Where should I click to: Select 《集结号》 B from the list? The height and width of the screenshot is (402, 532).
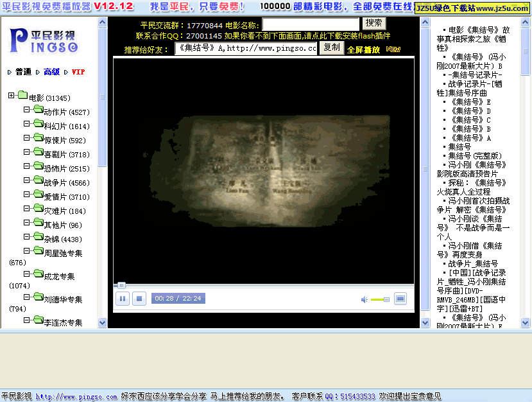tap(469, 129)
